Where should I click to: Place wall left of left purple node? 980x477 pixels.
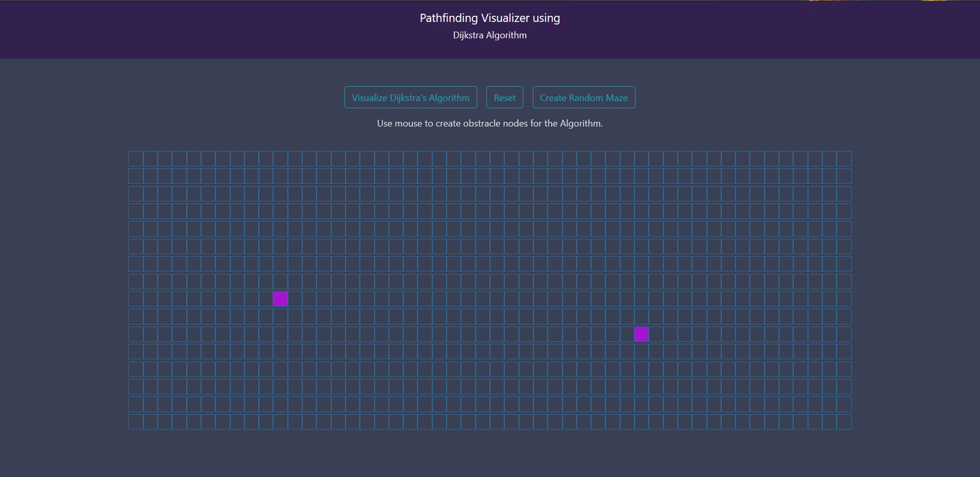click(x=266, y=299)
